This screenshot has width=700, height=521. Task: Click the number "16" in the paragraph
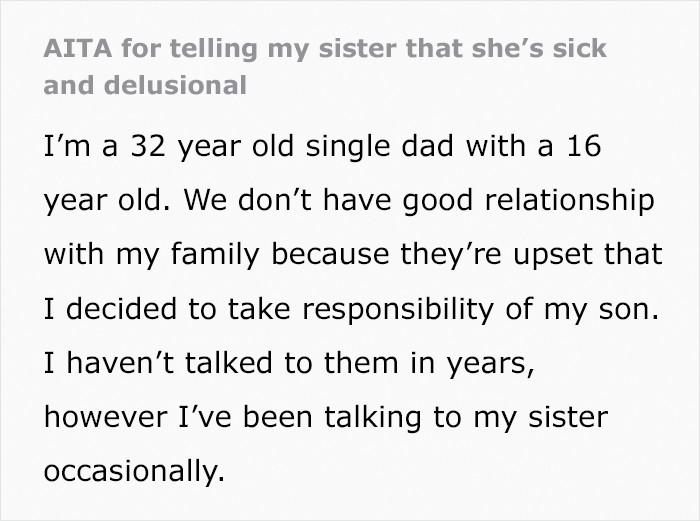point(586,147)
